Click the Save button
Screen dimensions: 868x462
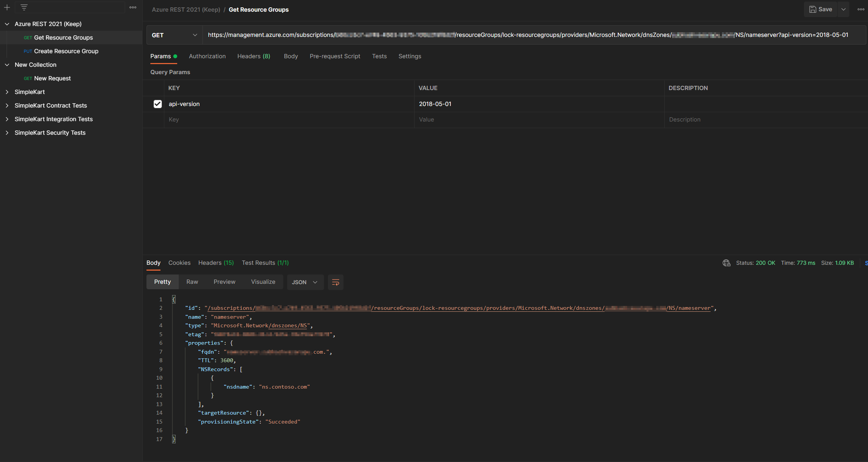click(821, 9)
